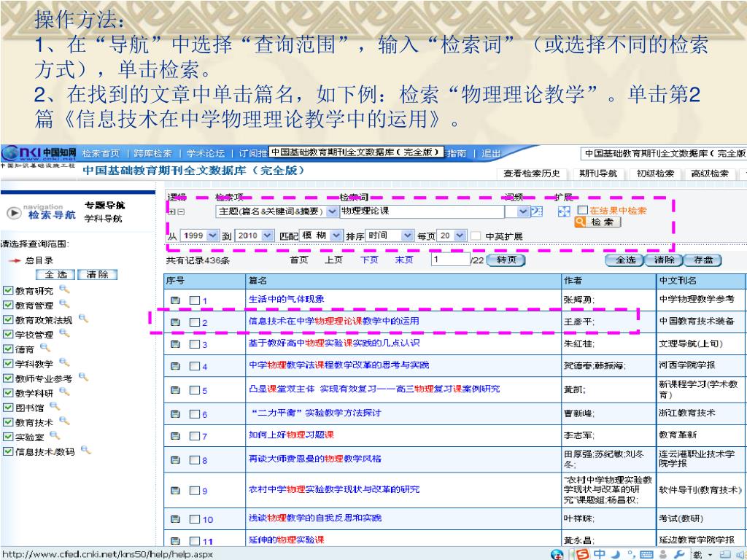Enable the 在结果中检索 checkbox
Viewport: 747px width, 560px height.
click(x=583, y=210)
